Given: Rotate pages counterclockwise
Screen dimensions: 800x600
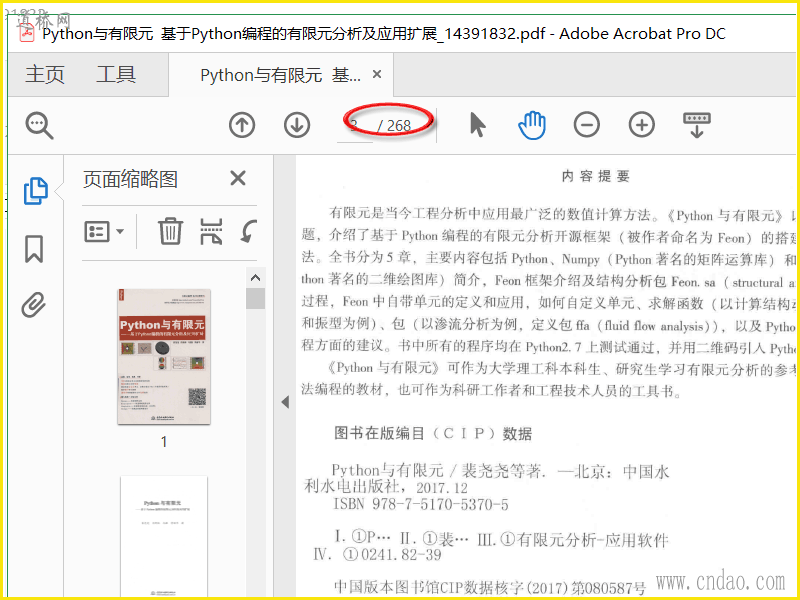Looking at the screenshot, I should point(248,232).
